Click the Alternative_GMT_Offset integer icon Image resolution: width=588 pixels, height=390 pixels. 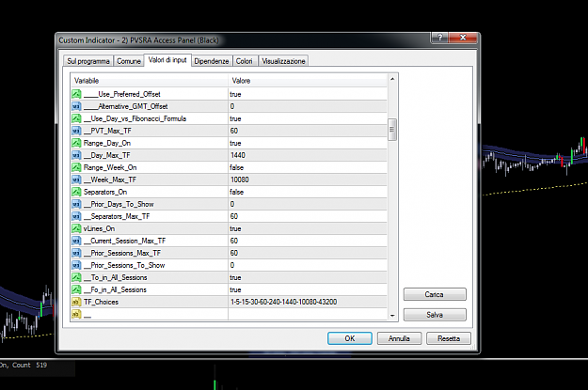pyautogui.click(x=76, y=106)
